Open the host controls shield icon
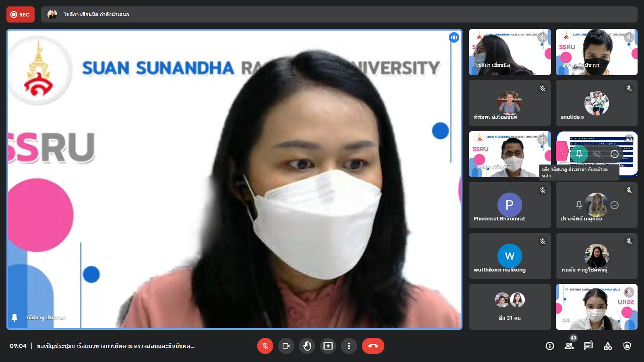This screenshot has height=362, width=644. coord(627,346)
